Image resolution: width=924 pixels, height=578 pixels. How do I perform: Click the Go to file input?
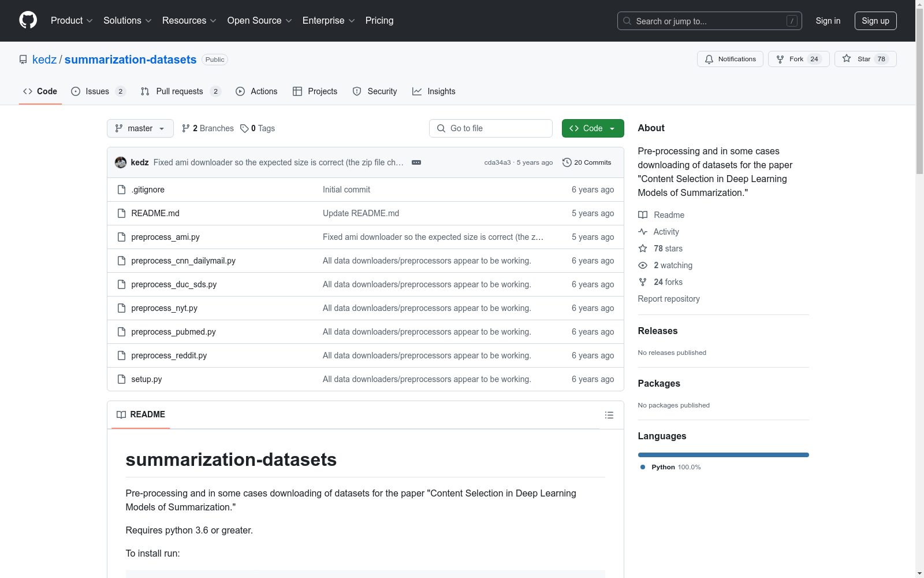click(x=491, y=128)
